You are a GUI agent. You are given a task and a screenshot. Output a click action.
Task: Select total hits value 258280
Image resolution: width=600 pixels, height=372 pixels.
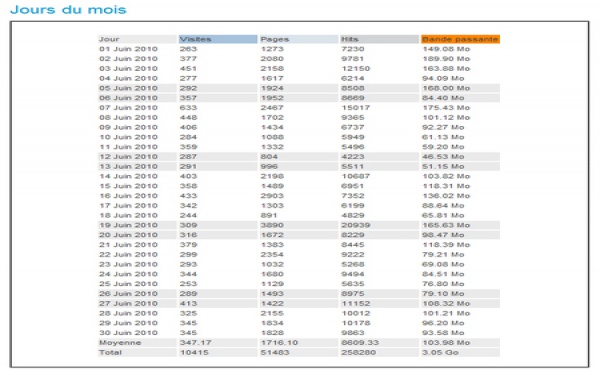pos(359,352)
